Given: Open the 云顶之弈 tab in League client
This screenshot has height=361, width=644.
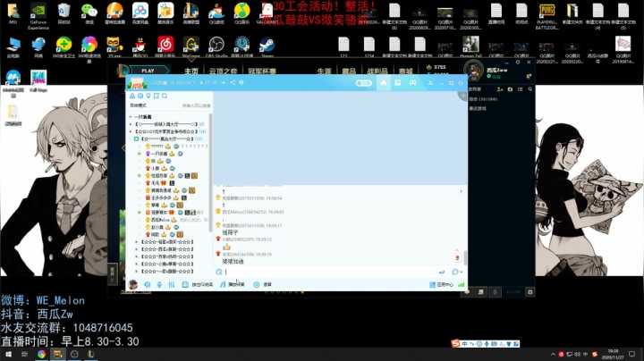Looking at the screenshot, I should [x=223, y=71].
